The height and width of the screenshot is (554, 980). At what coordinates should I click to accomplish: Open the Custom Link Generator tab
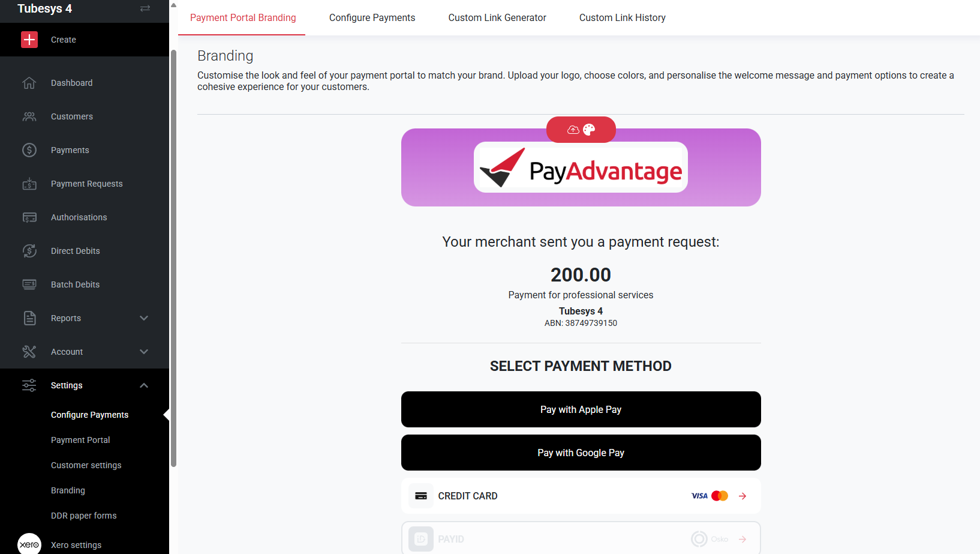pyautogui.click(x=497, y=18)
